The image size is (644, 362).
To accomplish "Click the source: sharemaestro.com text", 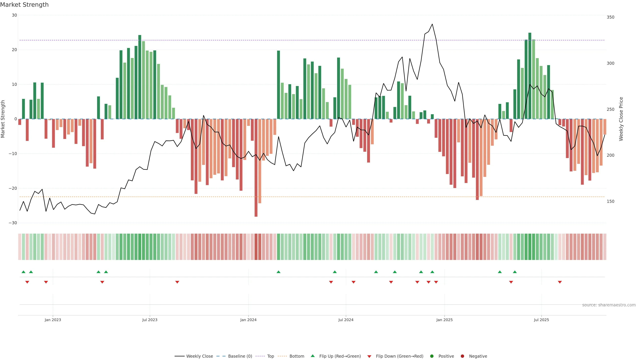I will click(609, 305).
